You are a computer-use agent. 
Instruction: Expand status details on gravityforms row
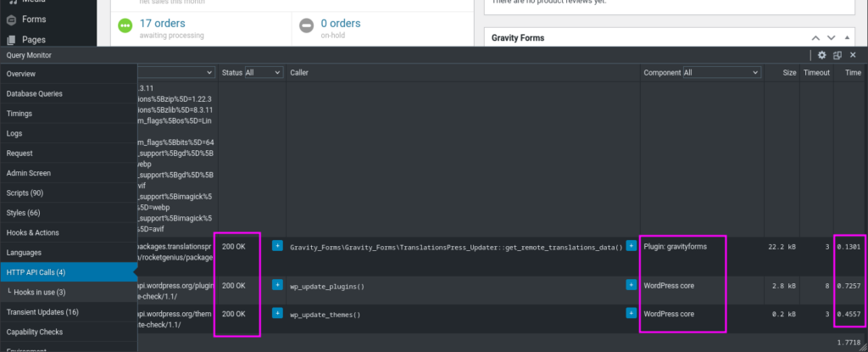click(277, 246)
